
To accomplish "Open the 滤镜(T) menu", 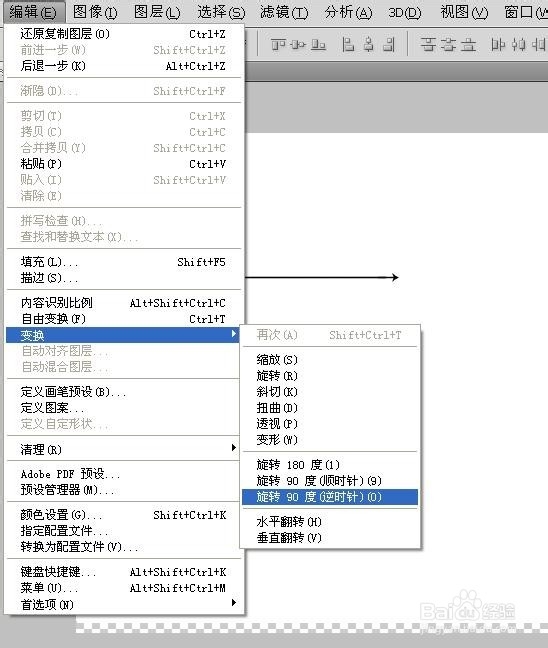I will 284,12.
